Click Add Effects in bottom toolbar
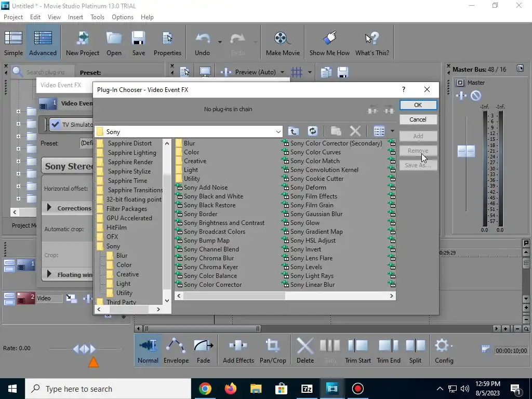532x399 pixels. (238, 351)
